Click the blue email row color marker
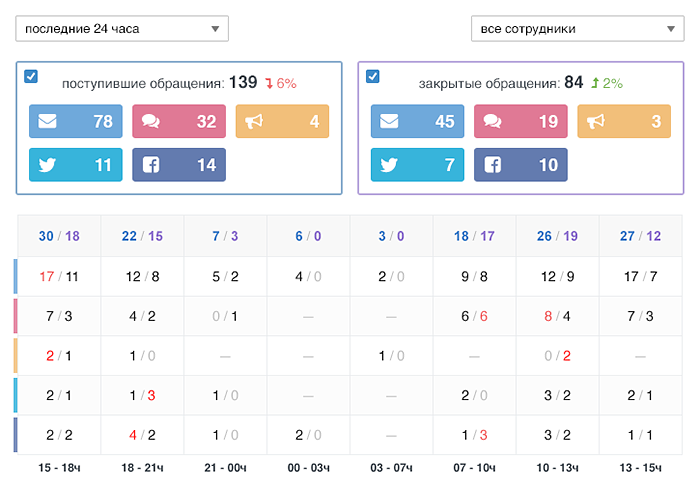This screenshot has width=700, height=488. coord(16,276)
